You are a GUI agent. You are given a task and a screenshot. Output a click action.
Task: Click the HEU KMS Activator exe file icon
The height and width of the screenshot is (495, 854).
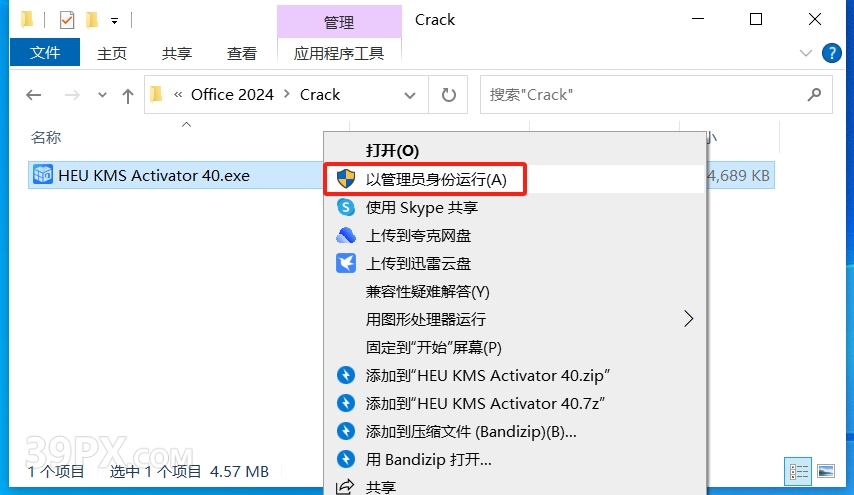pos(42,175)
